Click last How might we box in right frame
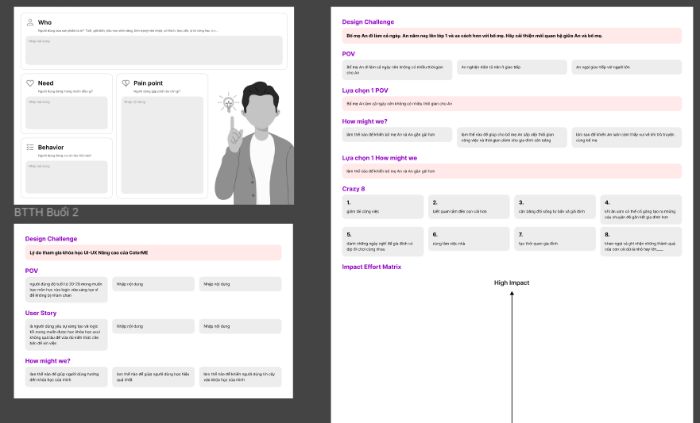The image size is (700, 423). click(x=626, y=137)
